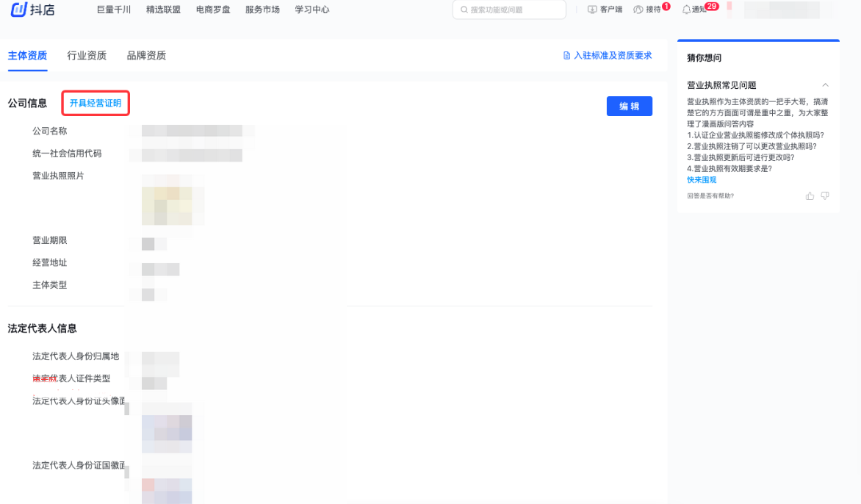The image size is (861, 504).
Task: Open the 客户端 download icon
Action: tap(592, 10)
